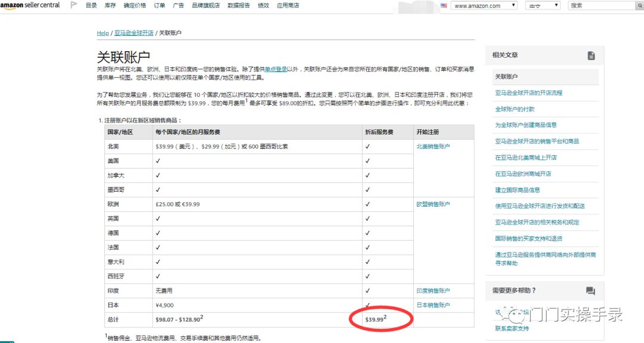Image resolution: width=644 pixels, height=343 pixels.
Task: Open the www.amazon.com marketplace dropdown
Action: (x=484, y=6)
